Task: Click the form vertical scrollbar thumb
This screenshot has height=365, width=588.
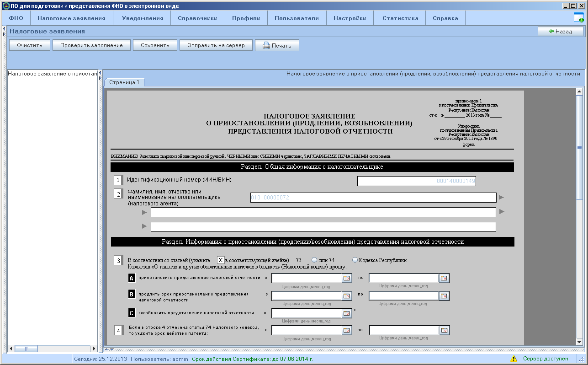Action: [579, 147]
